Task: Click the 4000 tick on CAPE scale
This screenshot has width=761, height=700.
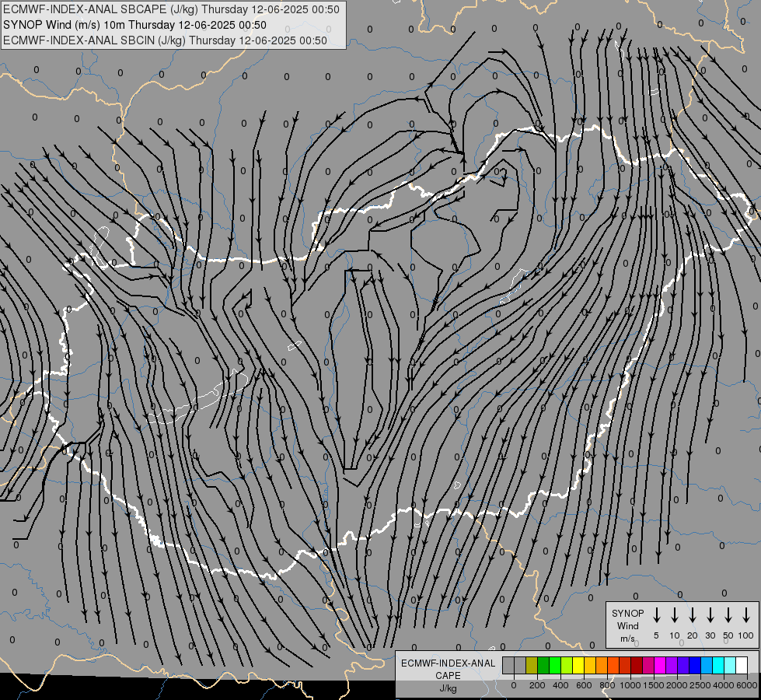Action: point(723,685)
